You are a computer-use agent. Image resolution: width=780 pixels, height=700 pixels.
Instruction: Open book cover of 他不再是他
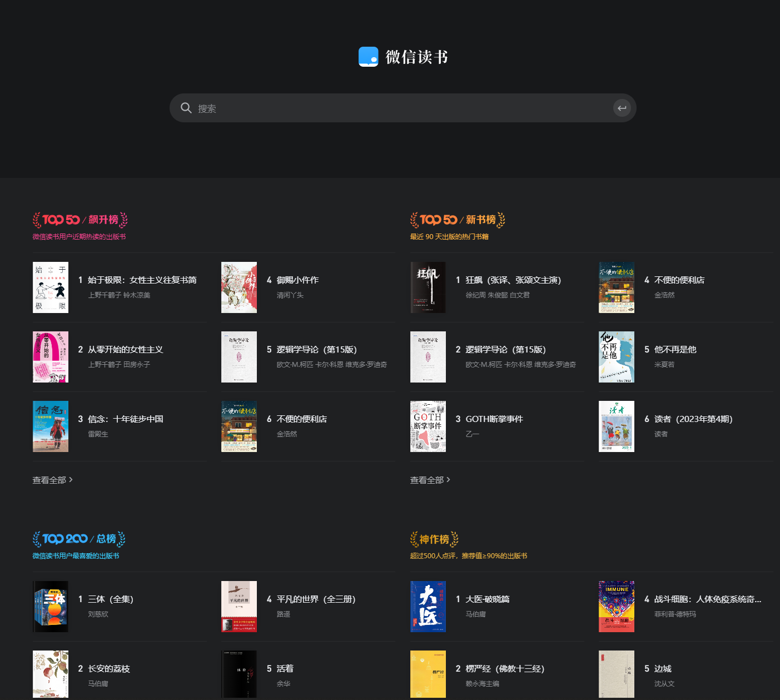coord(617,357)
